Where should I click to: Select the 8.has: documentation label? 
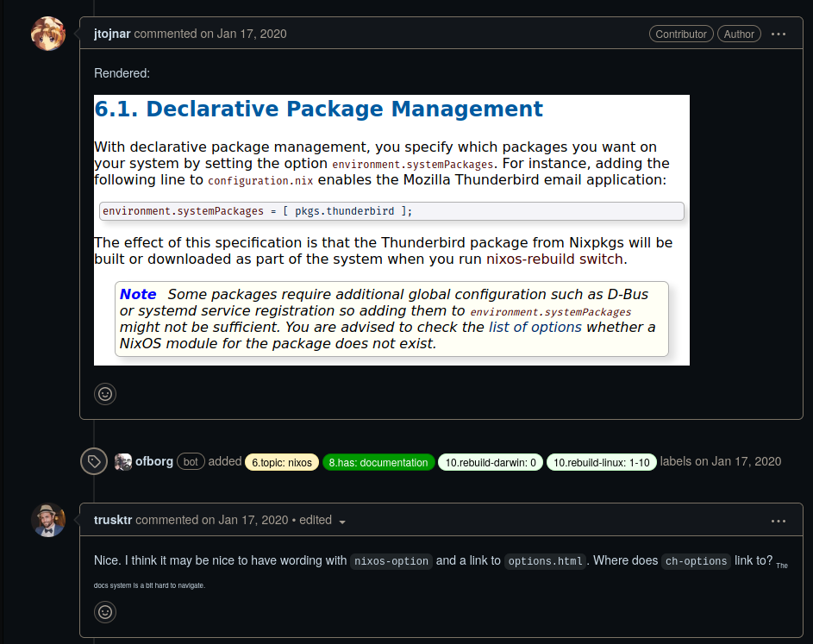pyautogui.click(x=378, y=462)
